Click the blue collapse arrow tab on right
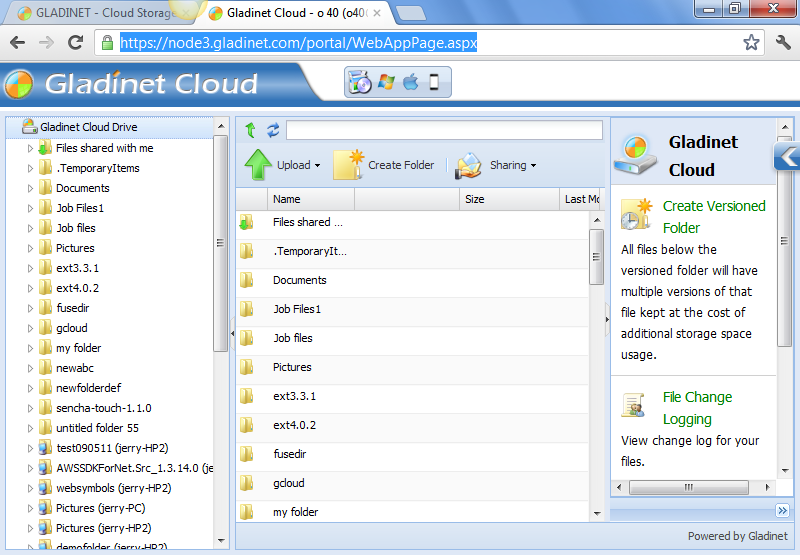The height and width of the screenshot is (560, 800). pyautogui.click(x=788, y=156)
